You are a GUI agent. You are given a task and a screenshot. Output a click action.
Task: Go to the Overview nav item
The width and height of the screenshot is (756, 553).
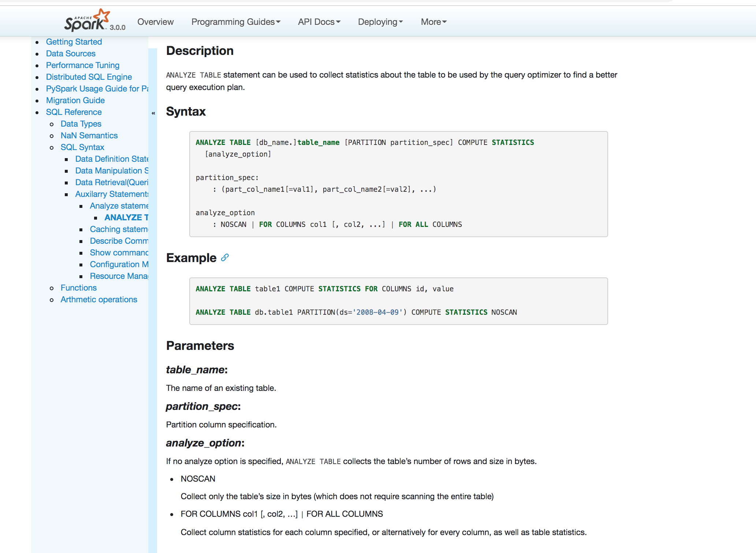click(x=155, y=22)
